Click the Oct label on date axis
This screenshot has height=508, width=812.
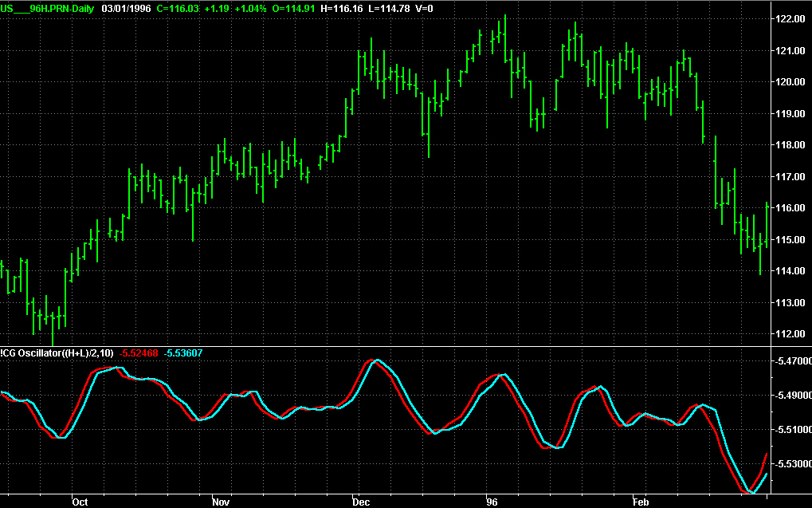(x=80, y=502)
